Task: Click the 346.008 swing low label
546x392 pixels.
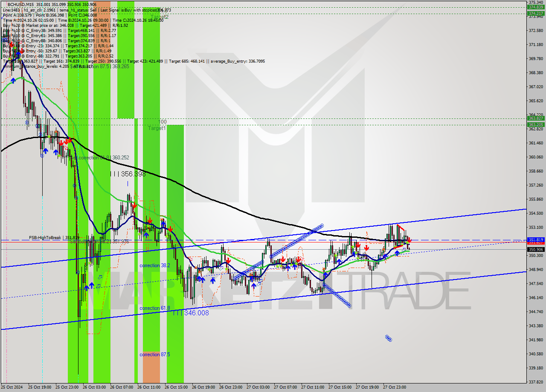Action: pyautogui.click(x=191, y=313)
